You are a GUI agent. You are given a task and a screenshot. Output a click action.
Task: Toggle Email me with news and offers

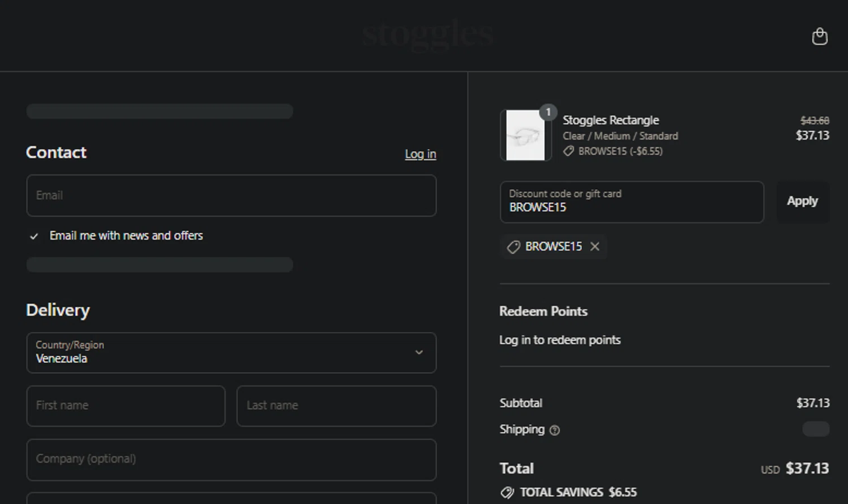point(34,236)
